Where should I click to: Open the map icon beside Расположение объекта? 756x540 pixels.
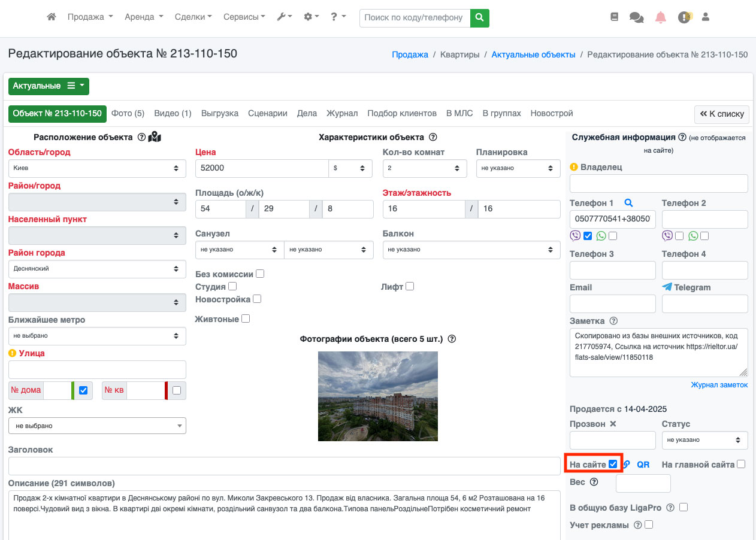tap(155, 137)
